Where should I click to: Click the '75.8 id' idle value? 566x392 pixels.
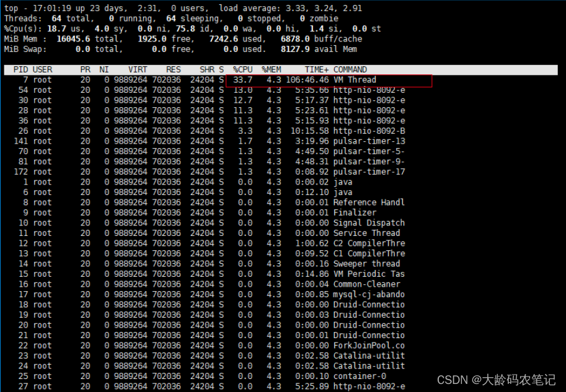(193, 29)
